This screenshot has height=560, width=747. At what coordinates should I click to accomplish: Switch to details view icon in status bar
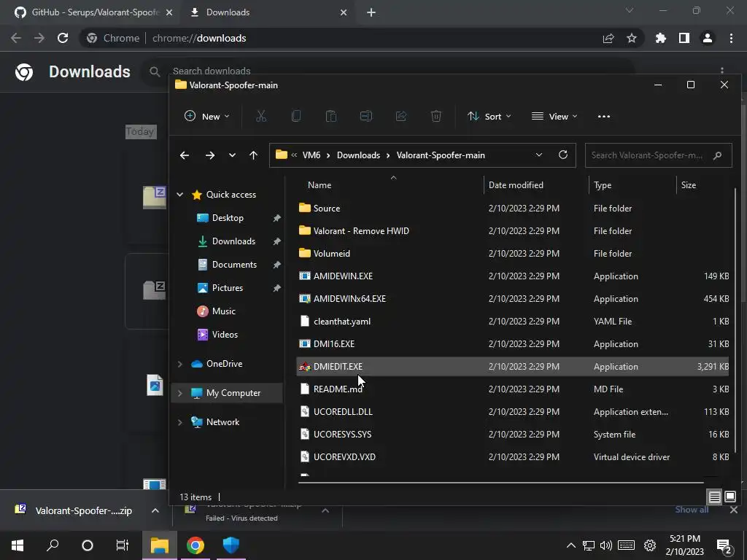[715, 497]
